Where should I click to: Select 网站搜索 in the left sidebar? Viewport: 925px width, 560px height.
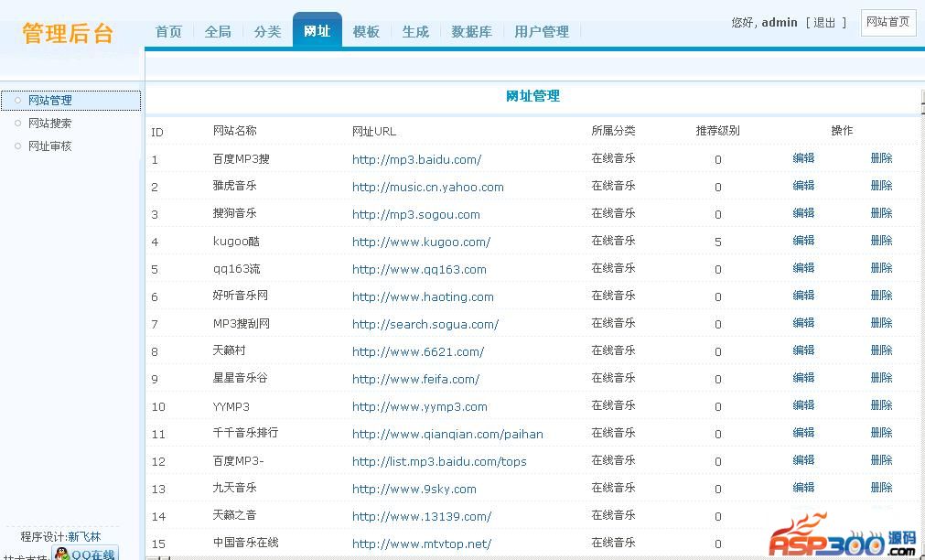point(49,124)
